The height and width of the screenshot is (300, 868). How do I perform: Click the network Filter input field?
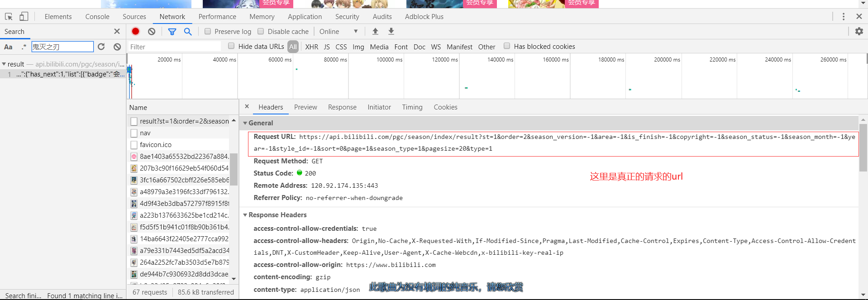(174, 47)
